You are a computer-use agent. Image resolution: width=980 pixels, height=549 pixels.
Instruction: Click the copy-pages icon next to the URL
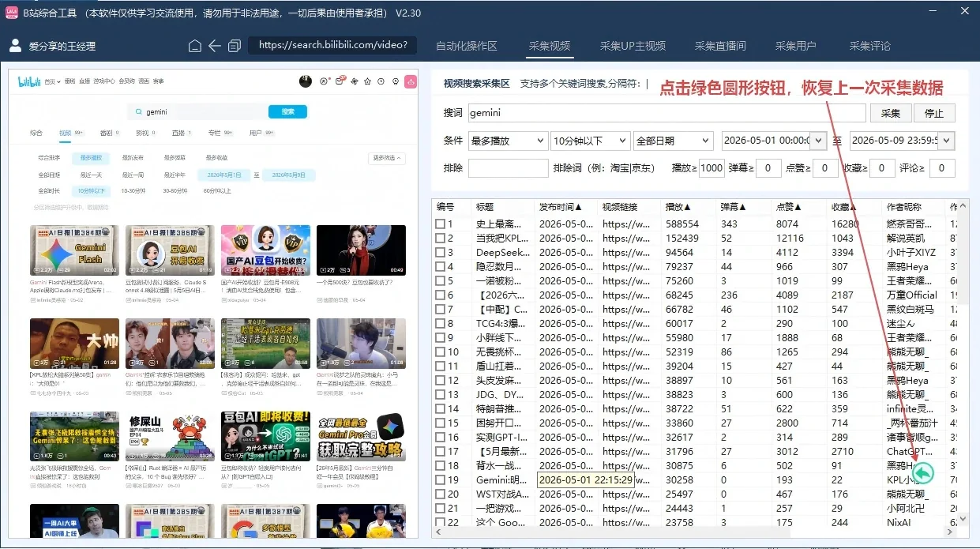(x=235, y=46)
